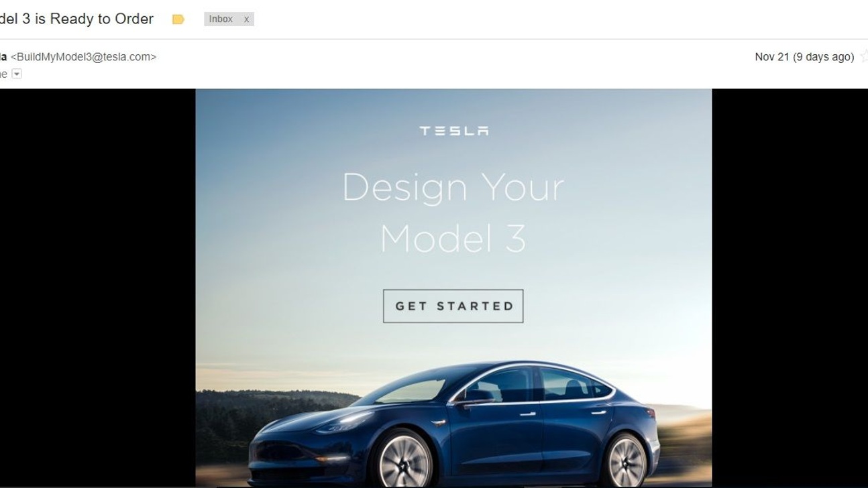
Task: Click the email subject 'Ready to Order'
Action: click(x=102, y=19)
